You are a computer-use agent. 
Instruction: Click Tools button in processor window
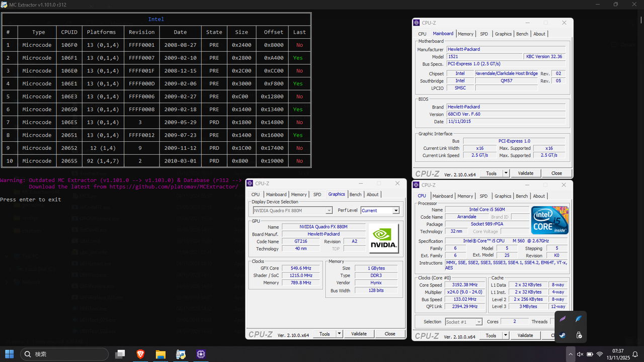pos(491,335)
